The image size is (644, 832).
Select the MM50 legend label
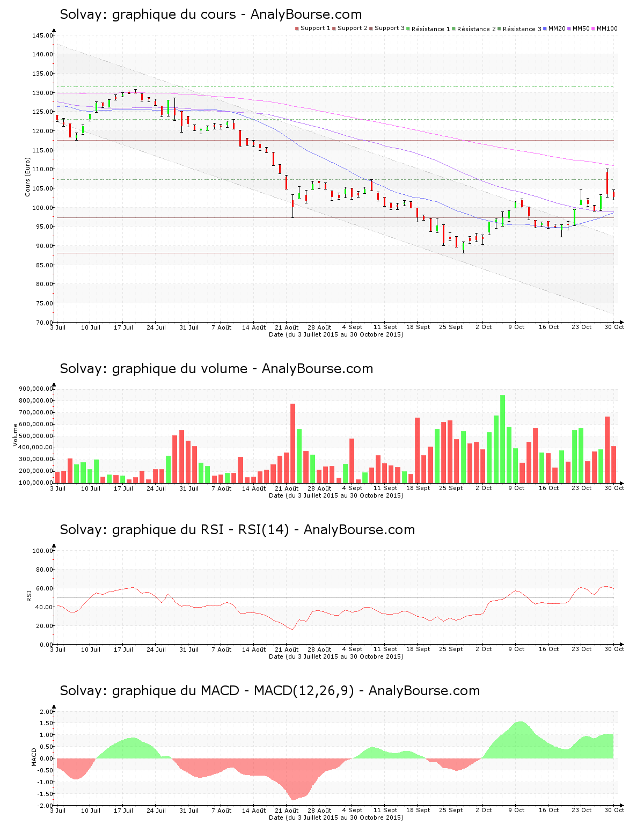coord(581,28)
